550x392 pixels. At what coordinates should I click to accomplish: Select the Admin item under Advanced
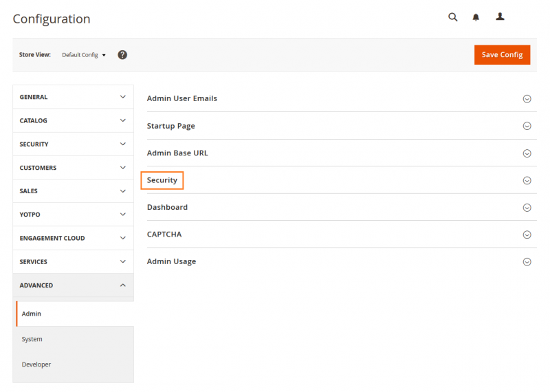[75, 314]
